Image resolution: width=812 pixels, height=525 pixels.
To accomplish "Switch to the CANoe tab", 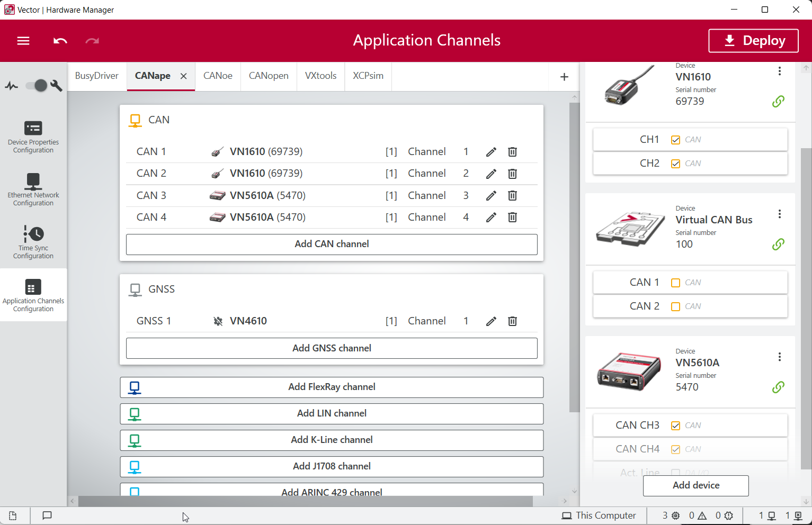I will tap(218, 76).
